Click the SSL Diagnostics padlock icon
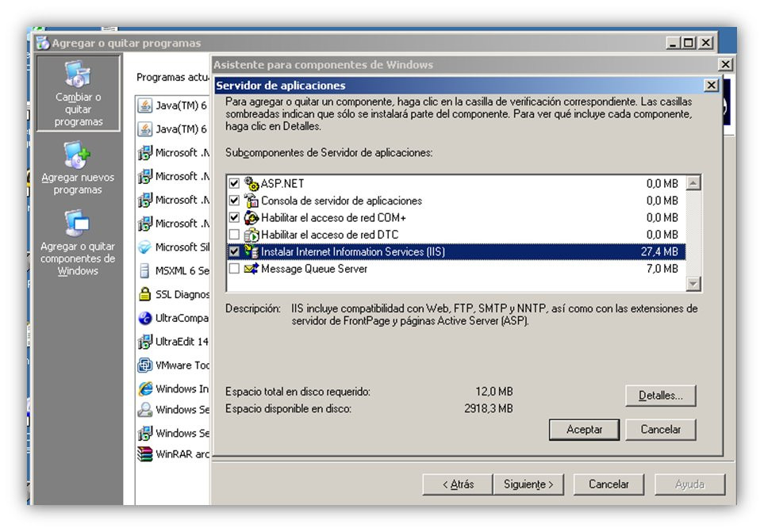Image resolution: width=764 pixels, height=532 pixels. (144, 294)
